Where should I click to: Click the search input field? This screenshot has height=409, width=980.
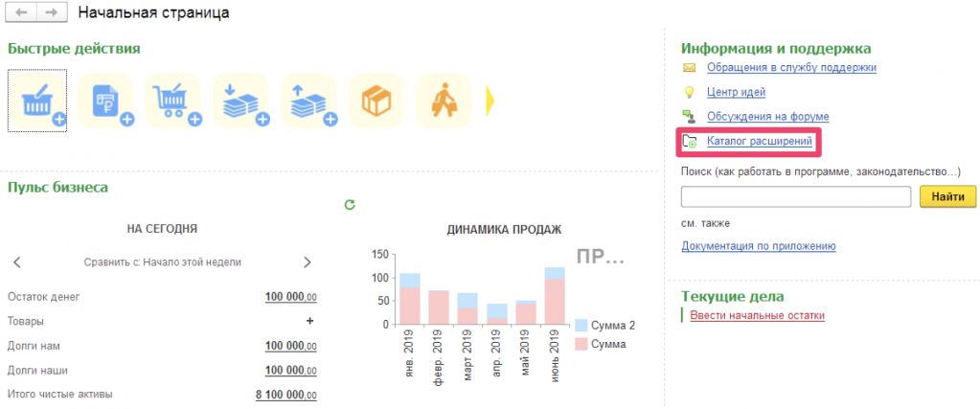tap(796, 197)
